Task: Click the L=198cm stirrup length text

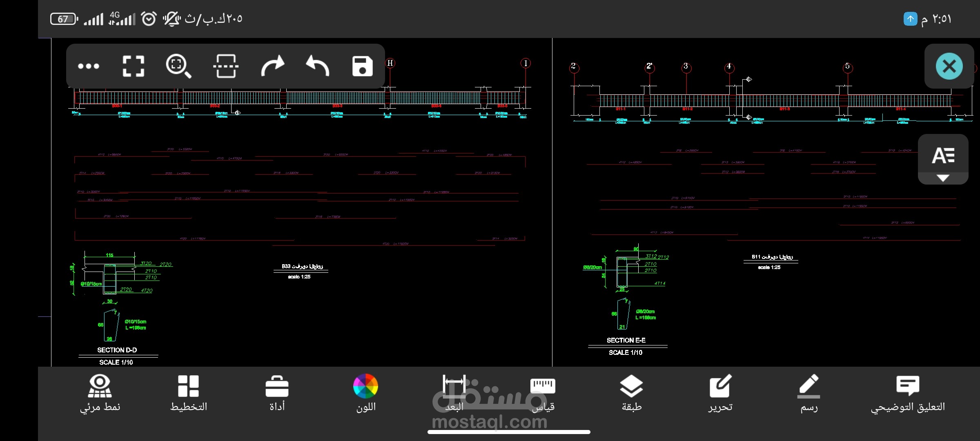Action: point(136,328)
